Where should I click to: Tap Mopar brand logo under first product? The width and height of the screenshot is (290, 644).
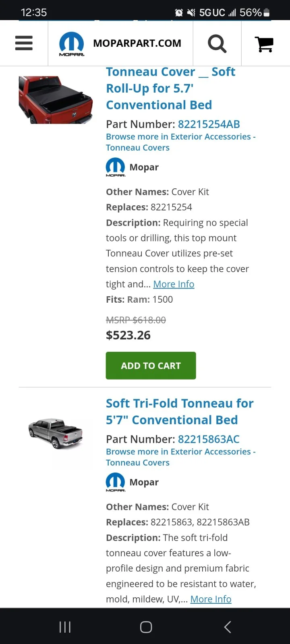(x=116, y=167)
